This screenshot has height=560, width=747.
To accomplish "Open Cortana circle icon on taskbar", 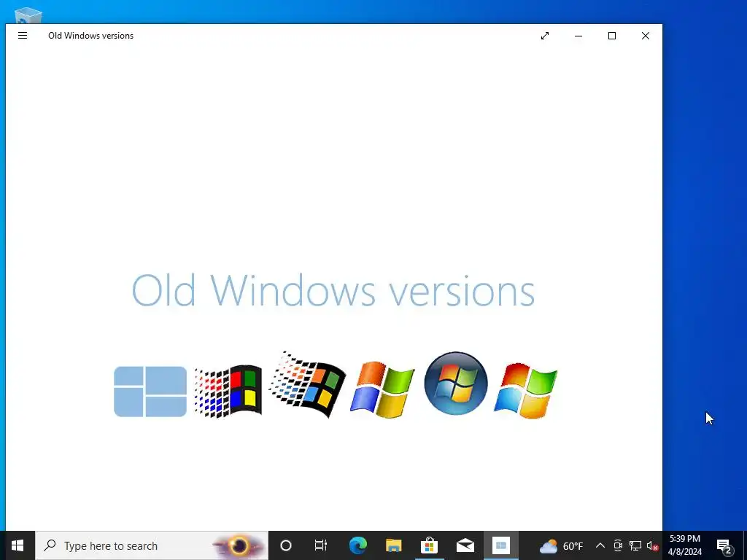I will [286, 545].
